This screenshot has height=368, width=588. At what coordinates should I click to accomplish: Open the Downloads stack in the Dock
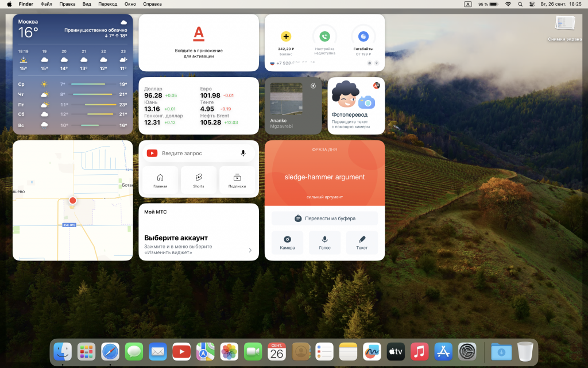click(501, 351)
